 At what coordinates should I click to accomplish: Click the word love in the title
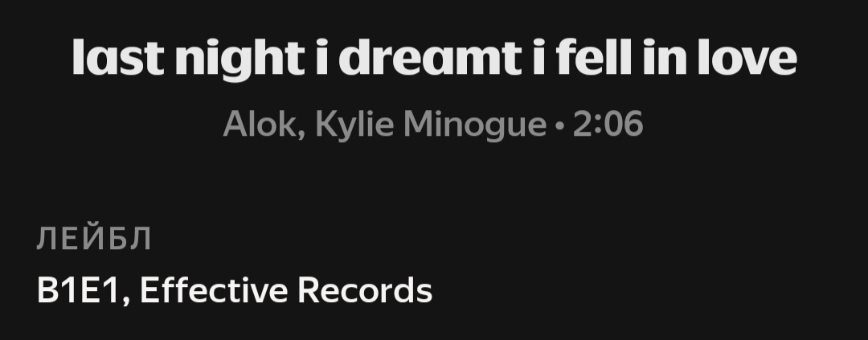pos(747,56)
